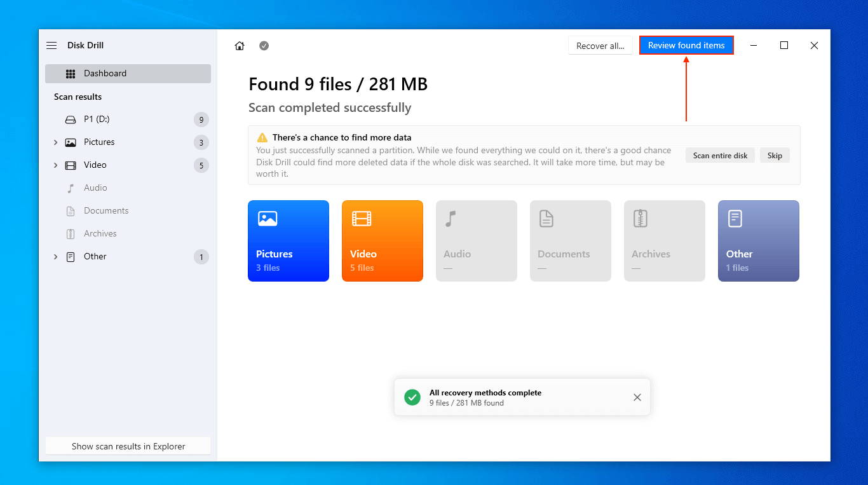Viewport: 868px width, 485px height.
Task: Expand the Pictures tree node
Action: pos(55,142)
